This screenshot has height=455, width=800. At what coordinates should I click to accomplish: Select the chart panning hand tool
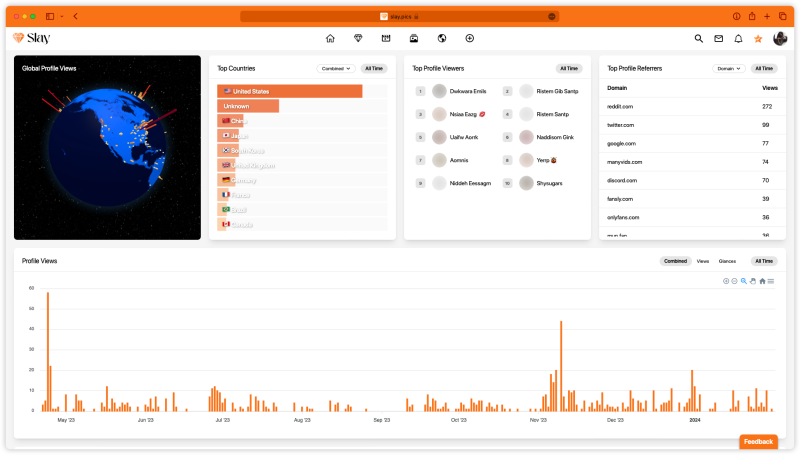point(753,281)
